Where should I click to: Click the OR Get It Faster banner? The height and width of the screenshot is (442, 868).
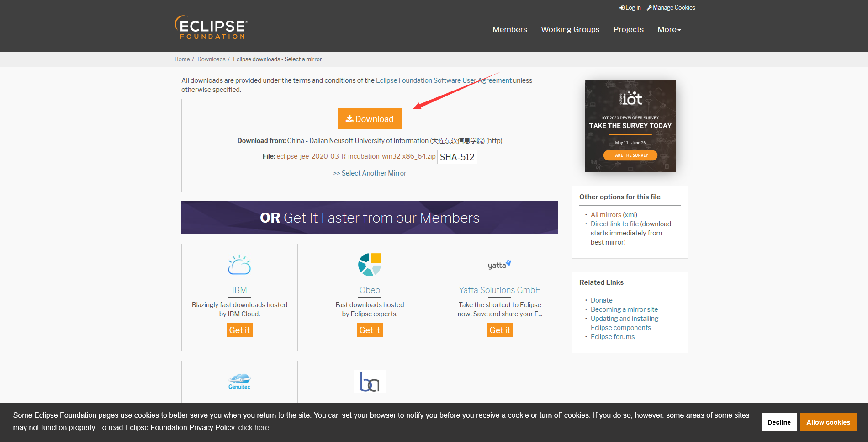coord(370,218)
